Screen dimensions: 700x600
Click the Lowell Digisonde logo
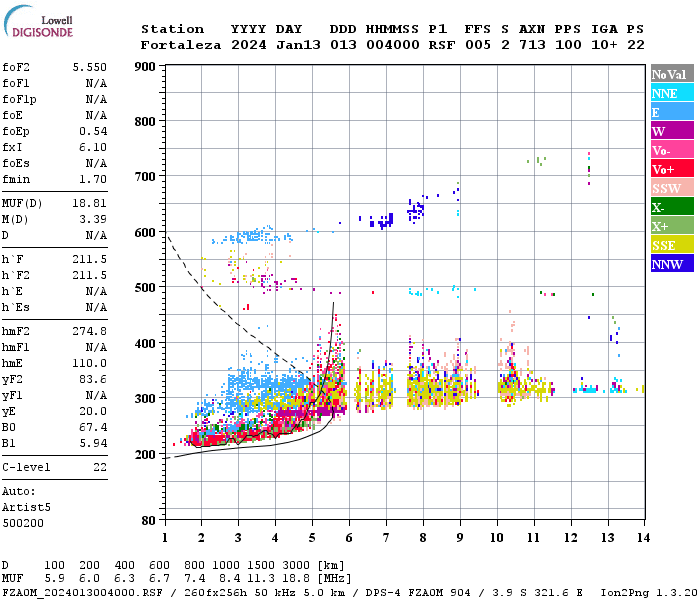pyautogui.click(x=38, y=21)
